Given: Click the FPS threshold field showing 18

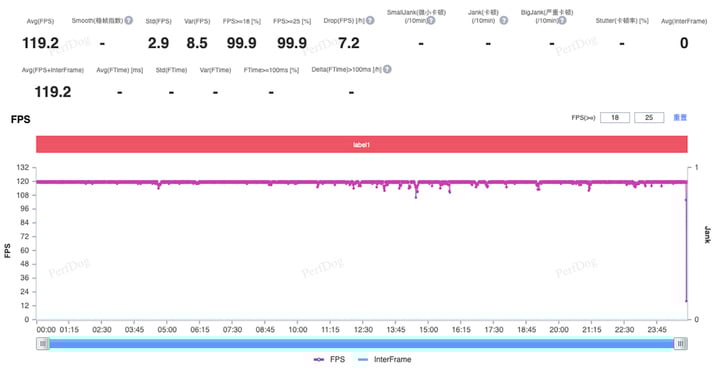Looking at the screenshot, I should 615,118.
